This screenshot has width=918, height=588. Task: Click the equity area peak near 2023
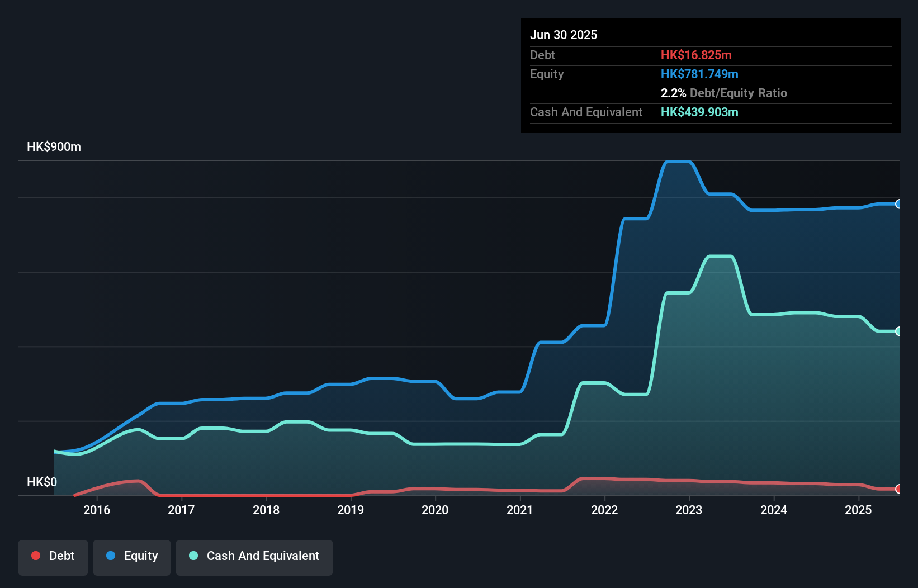coord(678,162)
